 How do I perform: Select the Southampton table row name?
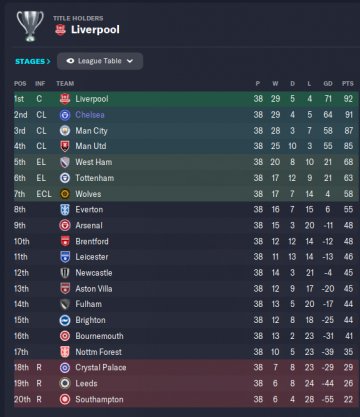[x=99, y=399]
